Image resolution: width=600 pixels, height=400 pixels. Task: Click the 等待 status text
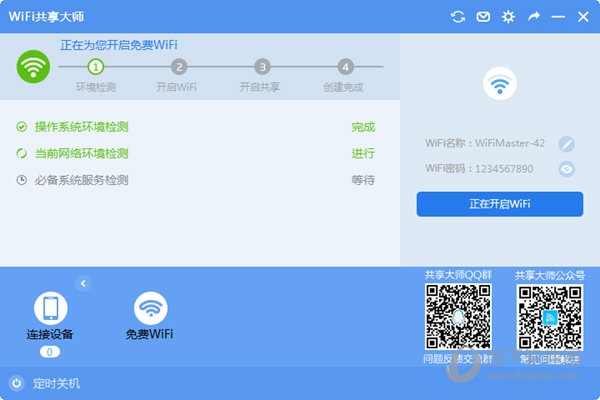[363, 180]
